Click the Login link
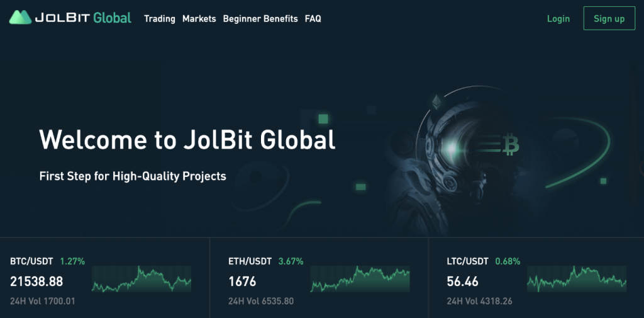Image resolution: width=644 pixels, height=318 pixels. (558, 19)
